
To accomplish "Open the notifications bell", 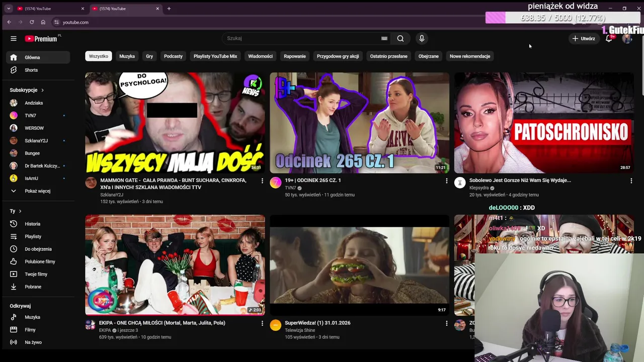I will (x=609, y=39).
